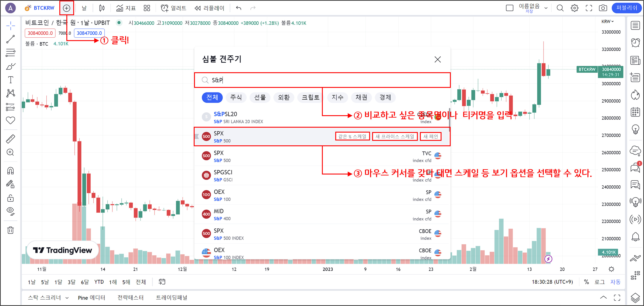Click the compare symbol plus icon
This screenshot has height=306, width=644.
66,8
